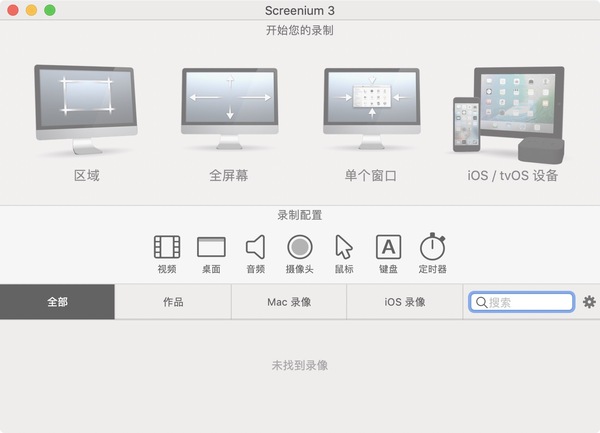This screenshot has width=600, height=433.
Task: Click the 区域 label text
Action: (87, 176)
